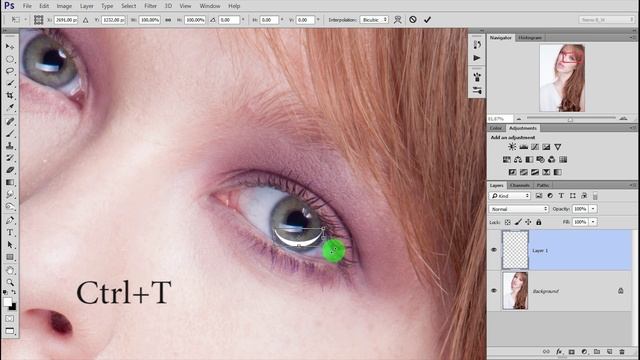Toggle lock transparent pixels
Viewport: 640px width, 360px height.
pyautogui.click(x=507, y=222)
